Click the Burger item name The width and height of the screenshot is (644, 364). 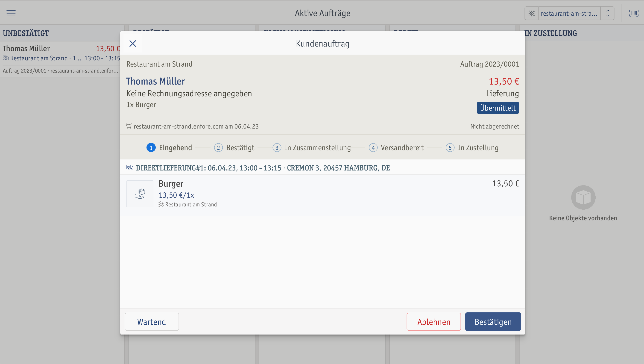(x=171, y=184)
